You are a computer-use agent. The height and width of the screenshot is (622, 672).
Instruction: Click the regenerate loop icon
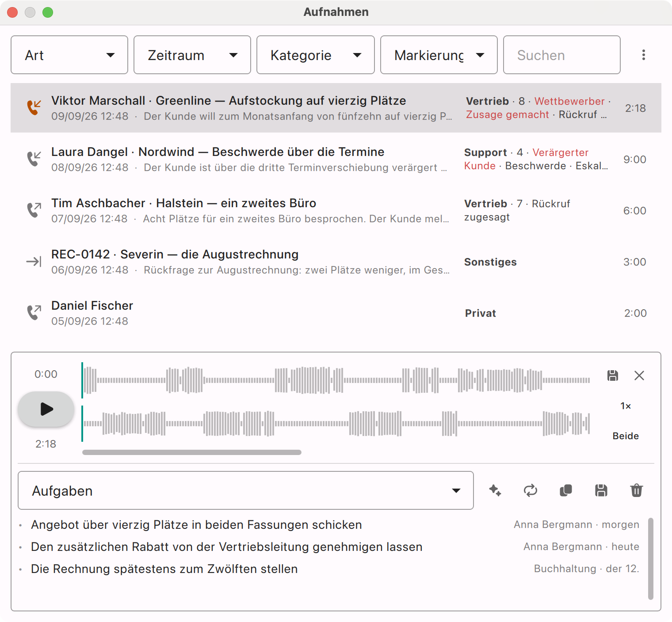(x=531, y=490)
